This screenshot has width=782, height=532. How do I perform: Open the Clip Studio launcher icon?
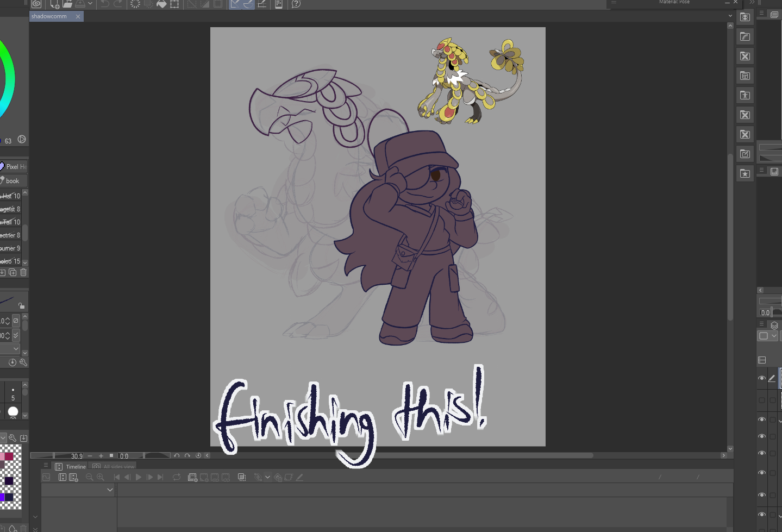[36, 4]
